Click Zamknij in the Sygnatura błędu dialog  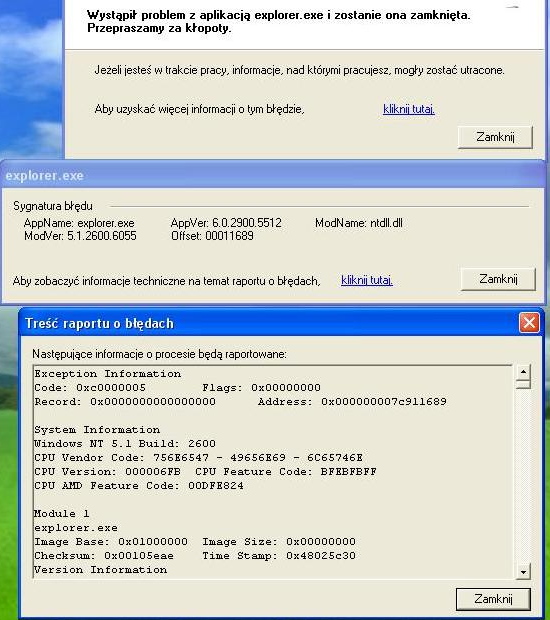tap(498, 279)
